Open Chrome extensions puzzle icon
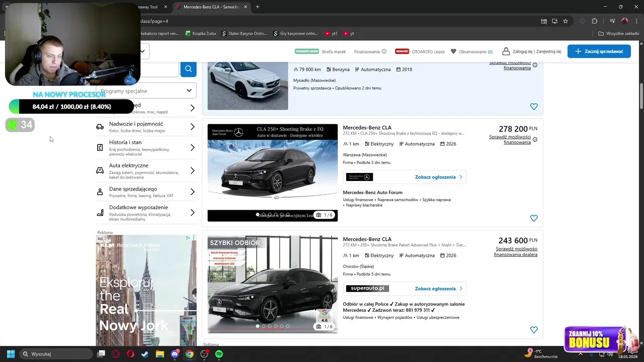The image size is (644, 362). coord(594,21)
